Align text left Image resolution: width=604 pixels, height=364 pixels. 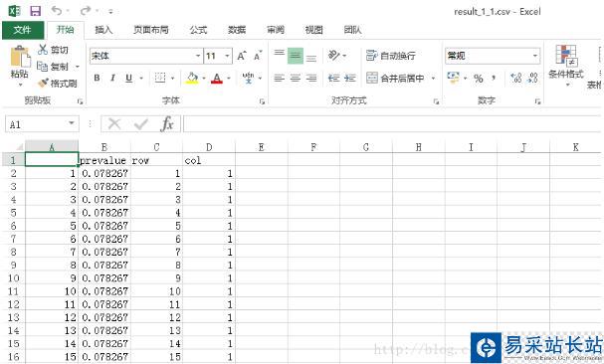[x=280, y=79]
